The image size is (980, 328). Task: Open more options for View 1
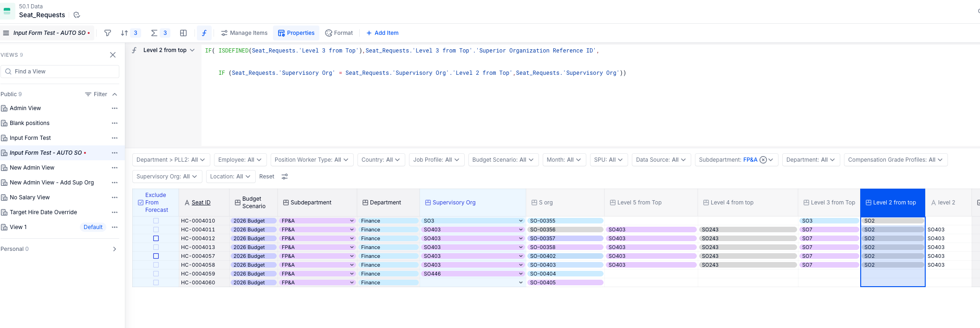[115, 227]
